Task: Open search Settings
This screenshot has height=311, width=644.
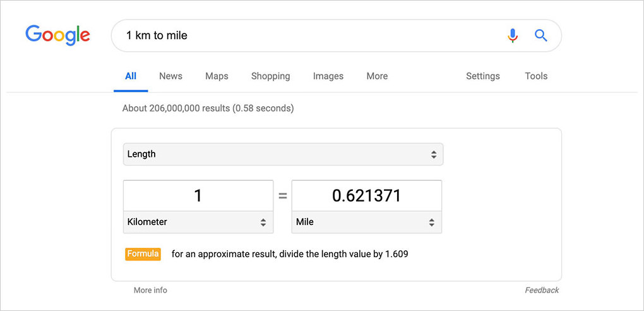Action: (482, 76)
